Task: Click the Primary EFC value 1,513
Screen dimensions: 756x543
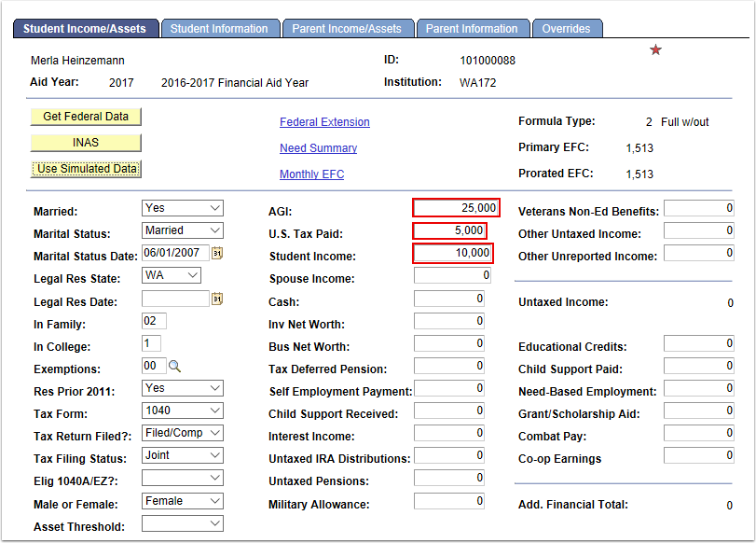Action: pos(639,148)
